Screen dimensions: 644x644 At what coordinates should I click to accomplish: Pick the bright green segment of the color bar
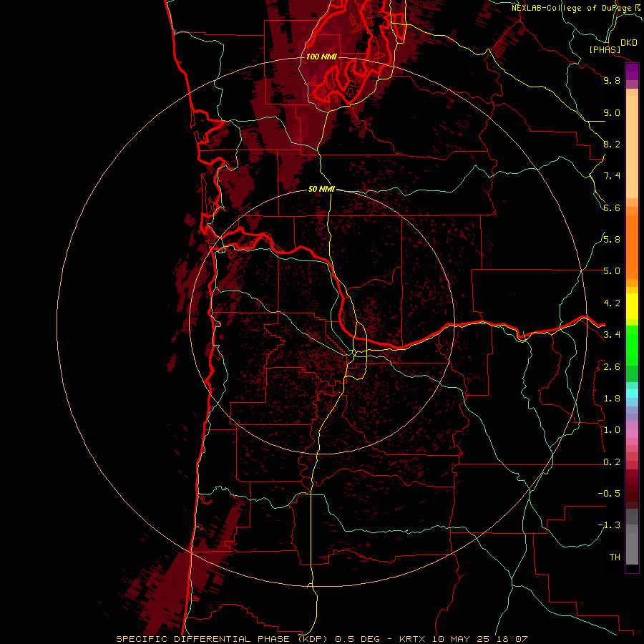pos(632,346)
